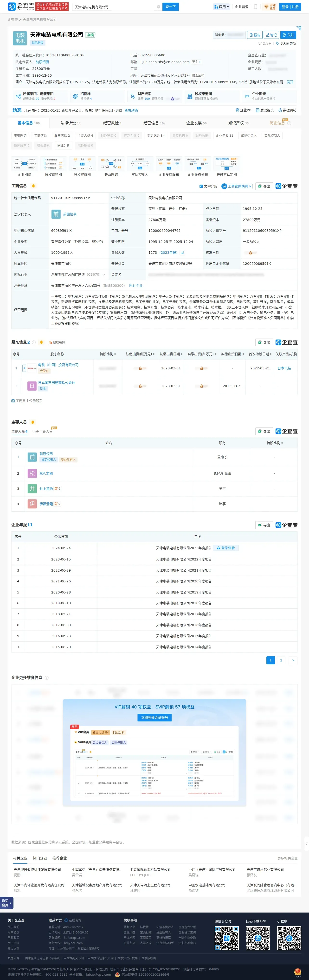Go to page 2 of annual reports
The width and height of the screenshot is (309, 980).
pyautogui.click(x=281, y=660)
